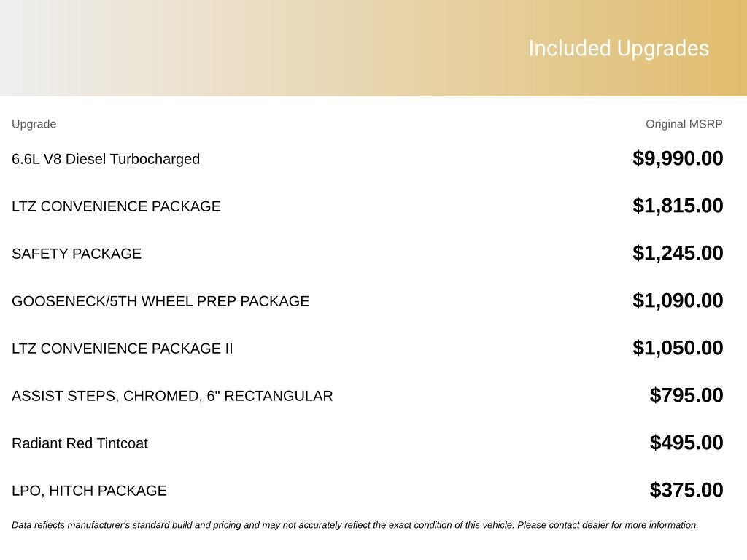Select LTZ CONVENIENCE PACKAGE II item
The width and height of the screenshot is (747, 560).
click(x=123, y=348)
